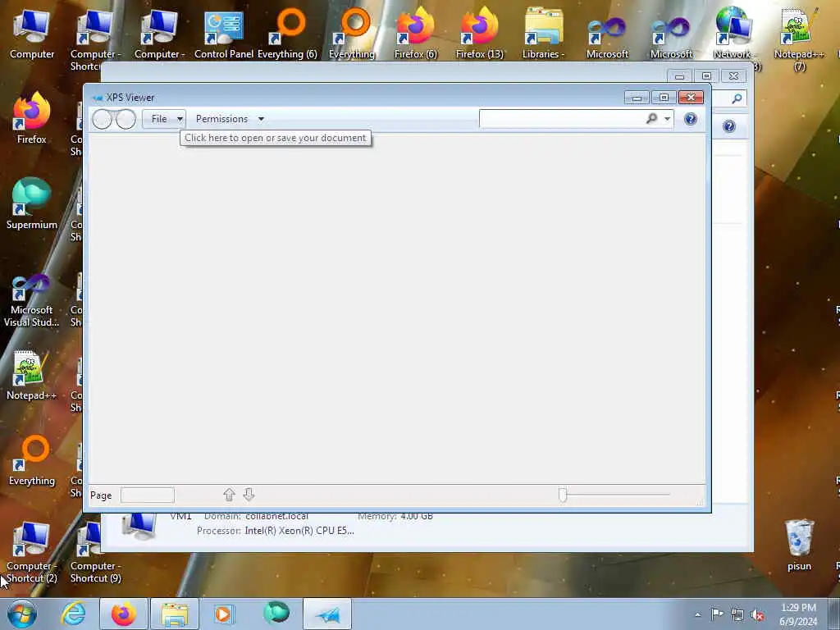Image resolution: width=840 pixels, height=630 pixels.
Task: Open the Windows Start button
Action: (x=22, y=614)
